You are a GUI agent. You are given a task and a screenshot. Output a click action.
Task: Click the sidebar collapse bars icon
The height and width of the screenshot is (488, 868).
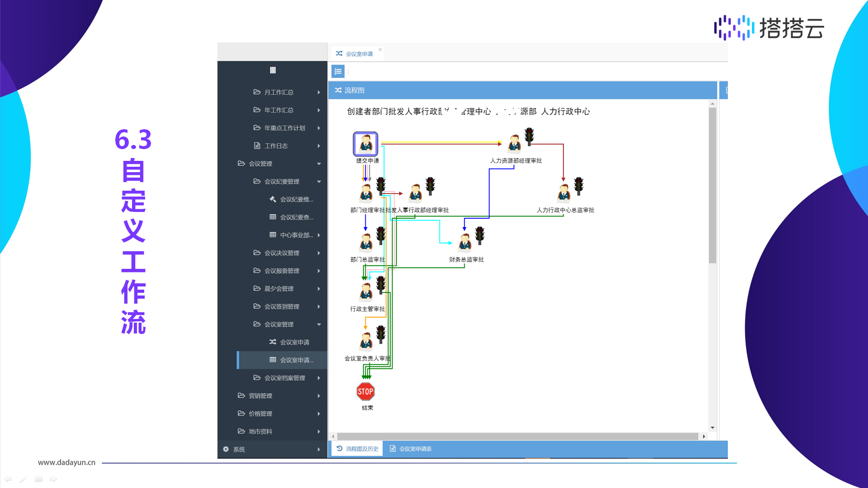273,70
